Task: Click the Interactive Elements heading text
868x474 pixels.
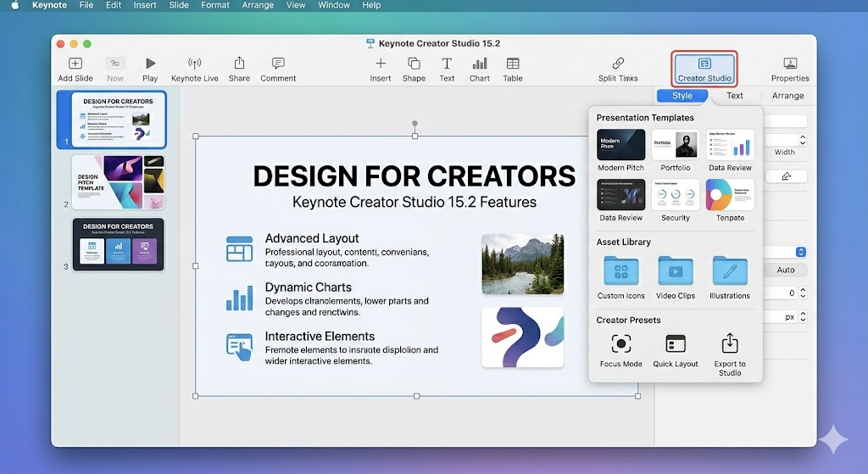Action: click(320, 336)
